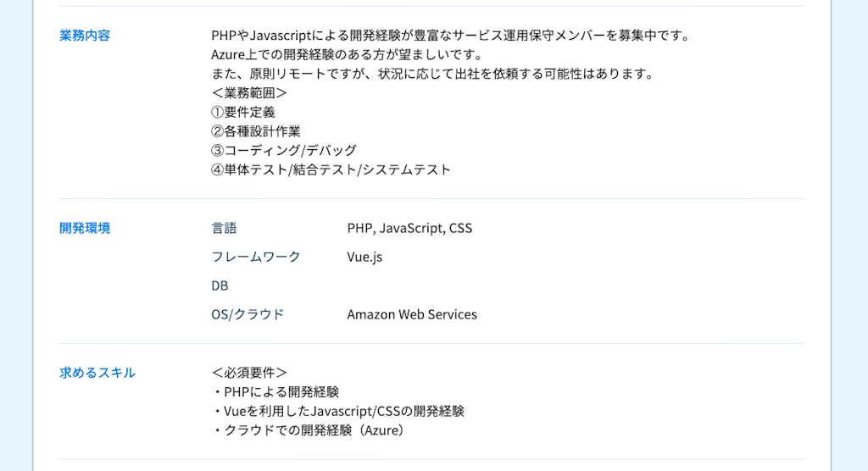
Task: Select the 言語 label
Action: tap(224, 228)
